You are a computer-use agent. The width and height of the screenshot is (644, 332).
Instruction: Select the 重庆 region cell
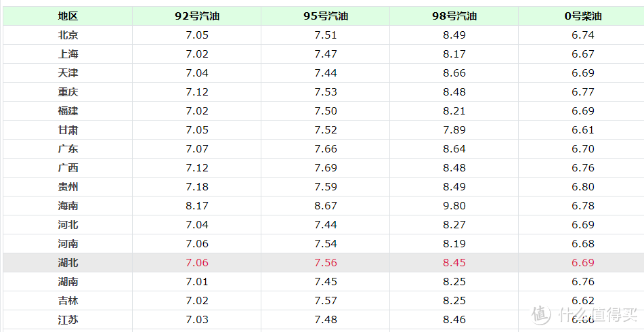coord(68,91)
